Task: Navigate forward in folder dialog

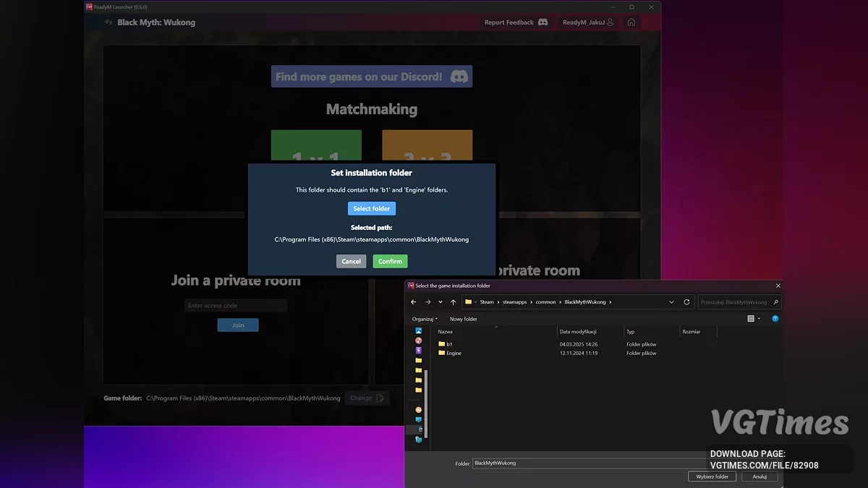Action: pos(427,302)
